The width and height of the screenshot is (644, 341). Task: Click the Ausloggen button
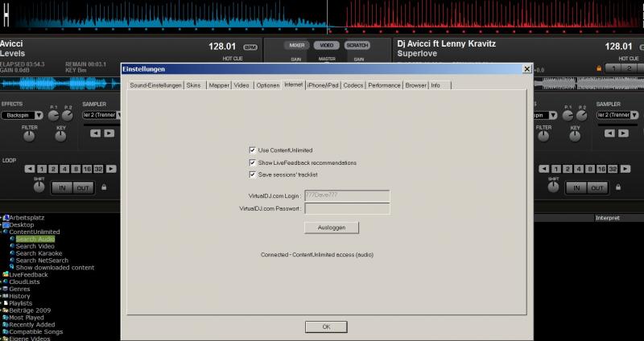[x=332, y=228]
